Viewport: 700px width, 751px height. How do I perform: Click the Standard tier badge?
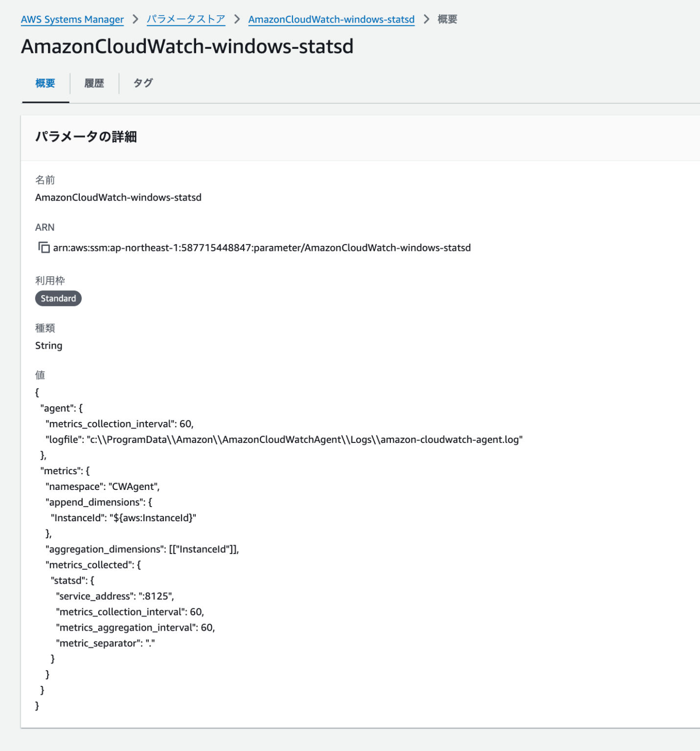coord(58,298)
